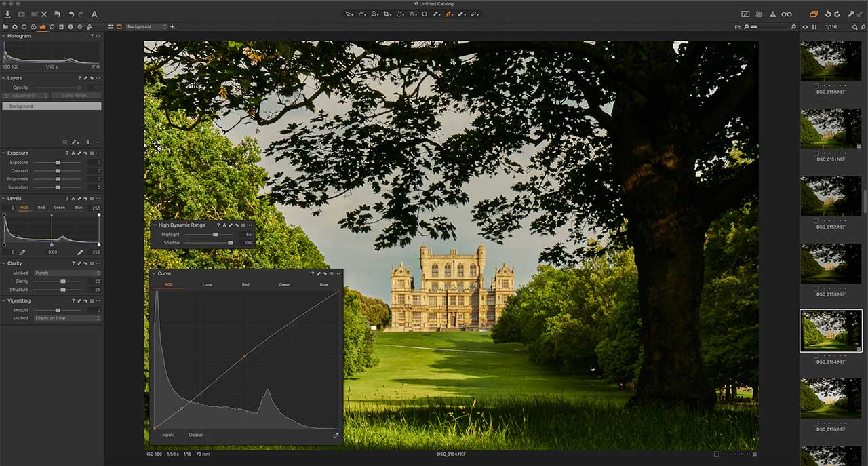Image resolution: width=868 pixels, height=466 pixels.
Task: Select the Green channel tab in Levels
Action: (60, 208)
